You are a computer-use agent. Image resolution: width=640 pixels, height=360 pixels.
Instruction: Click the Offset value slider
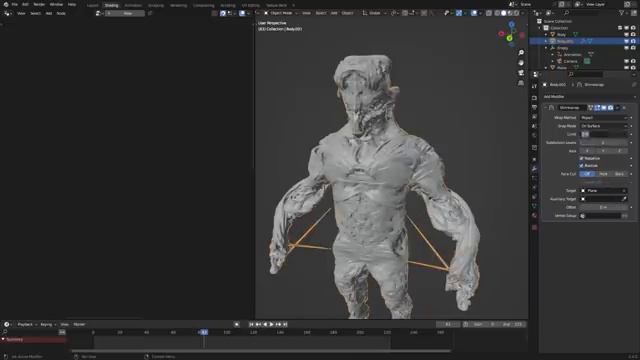[603, 207]
